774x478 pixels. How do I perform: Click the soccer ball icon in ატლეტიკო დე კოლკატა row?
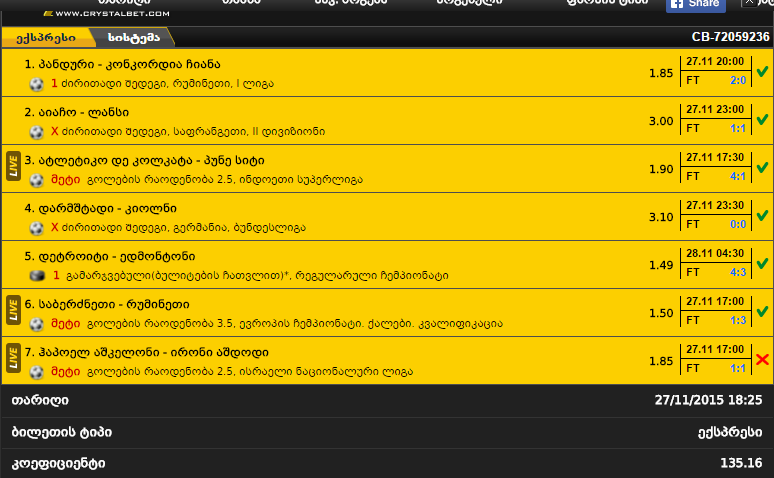pos(37,180)
